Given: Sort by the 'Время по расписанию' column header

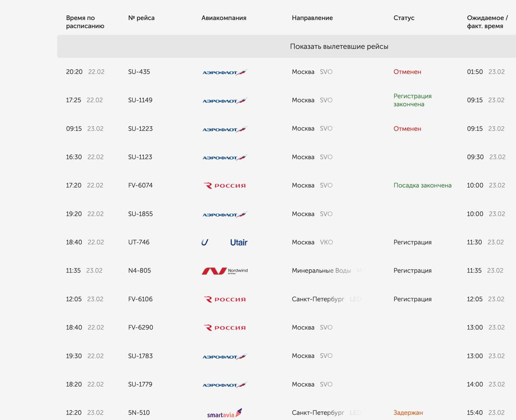Looking at the screenshot, I should click(x=85, y=22).
